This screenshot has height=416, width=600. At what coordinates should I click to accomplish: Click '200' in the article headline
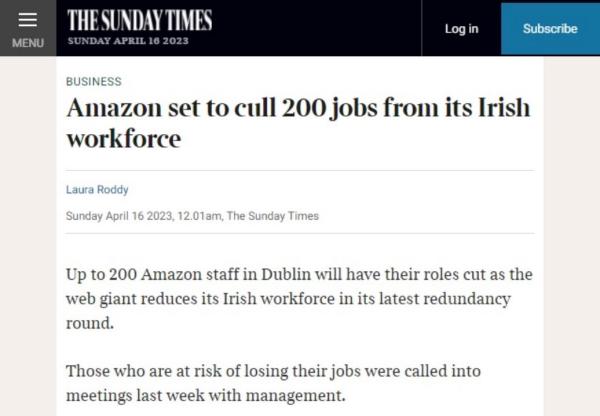[304, 108]
